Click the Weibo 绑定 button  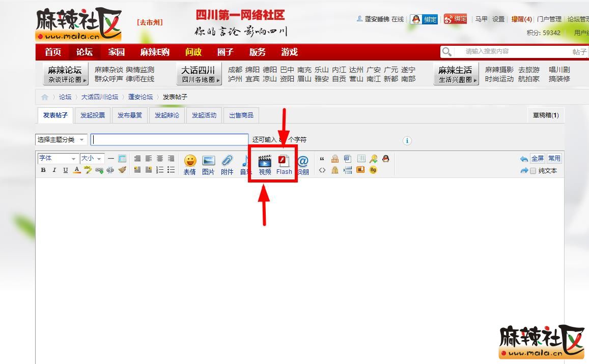click(x=455, y=19)
